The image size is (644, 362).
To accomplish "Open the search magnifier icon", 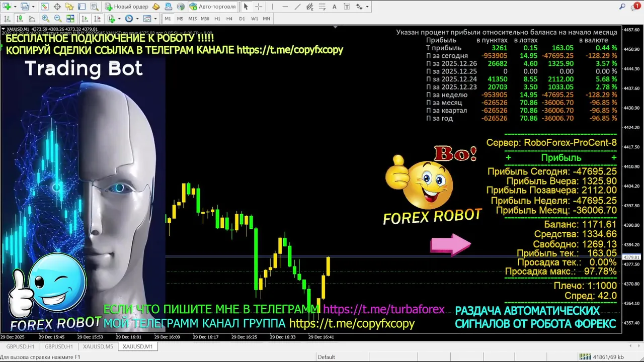I will pos(623,7).
